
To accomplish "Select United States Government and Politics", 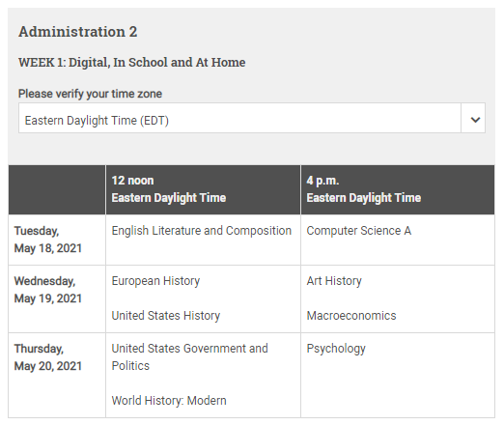I will pyautogui.click(x=189, y=357).
